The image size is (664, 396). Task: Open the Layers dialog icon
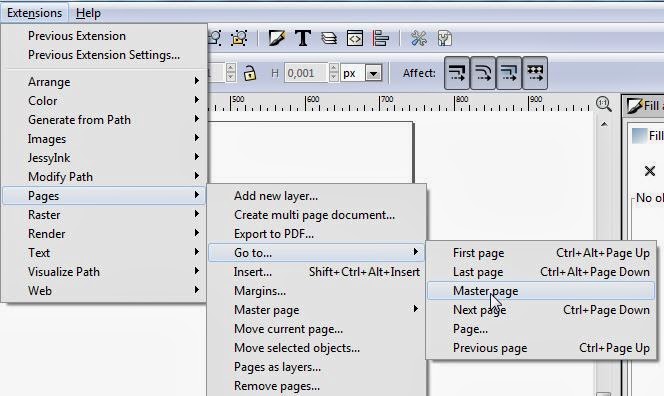click(329, 39)
